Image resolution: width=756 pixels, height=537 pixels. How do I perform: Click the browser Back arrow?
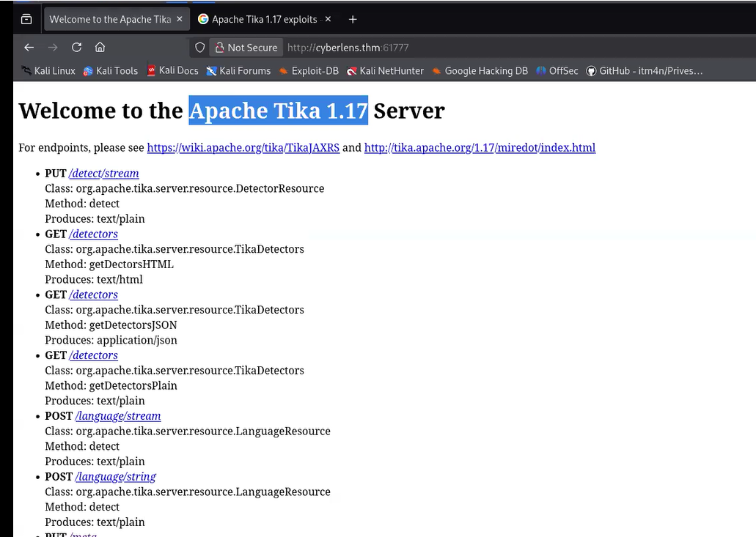coord(29,47)
